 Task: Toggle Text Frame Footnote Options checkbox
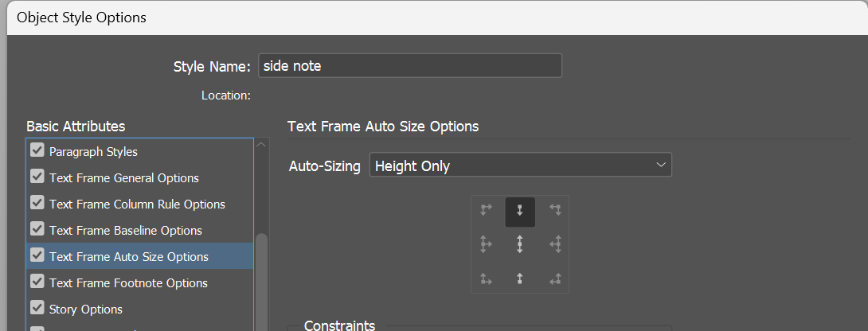(x=37, y=282)
